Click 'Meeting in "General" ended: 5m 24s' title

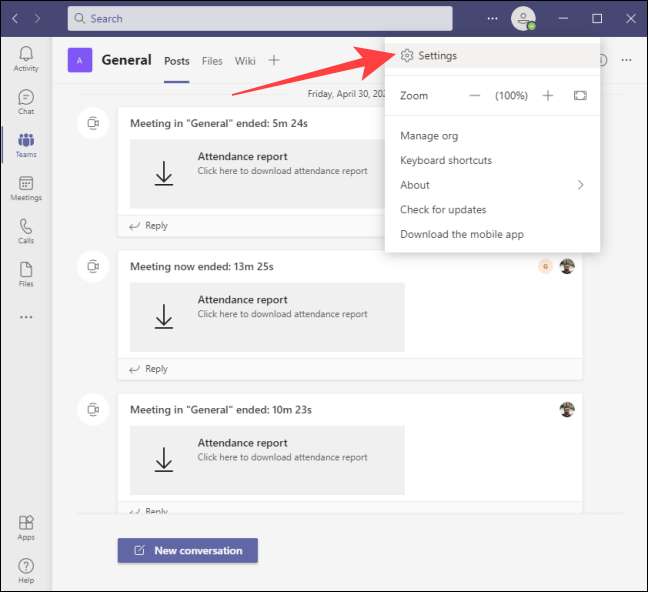[219, 124]
